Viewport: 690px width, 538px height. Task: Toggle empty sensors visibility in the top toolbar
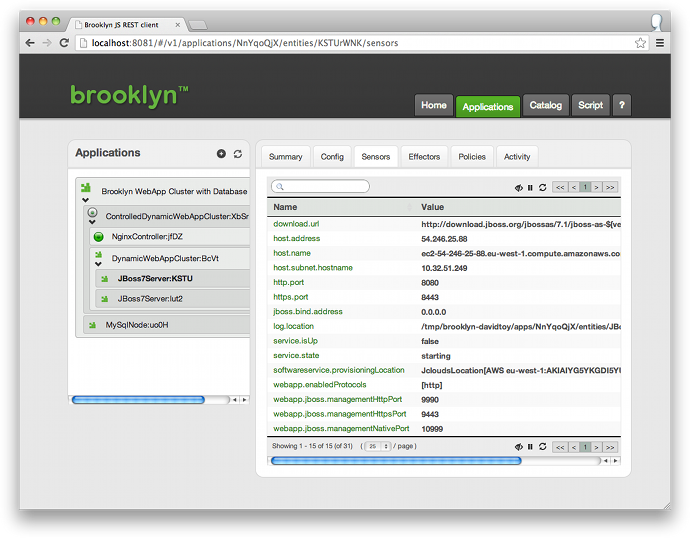point(518,187)
